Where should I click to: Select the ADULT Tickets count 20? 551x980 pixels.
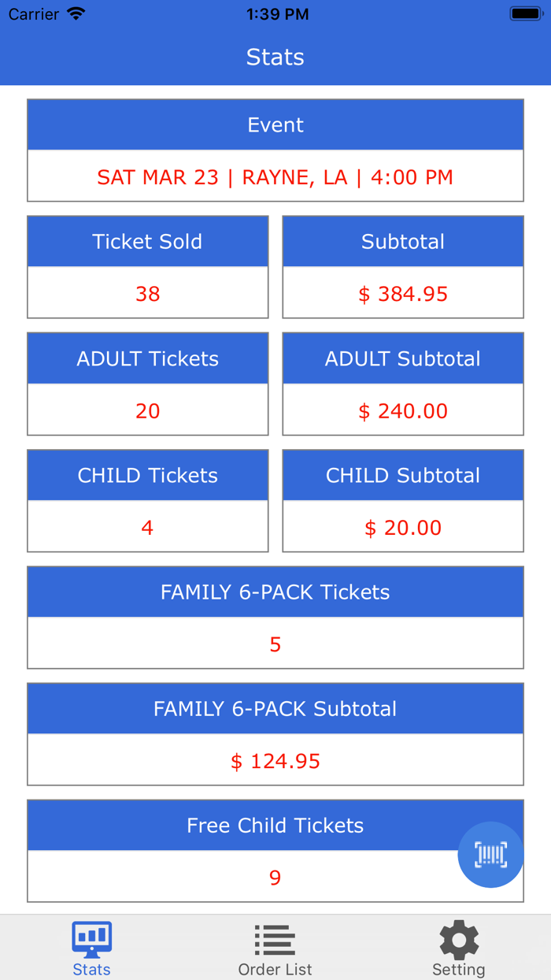pyautogui.click(x=147, y=410)
